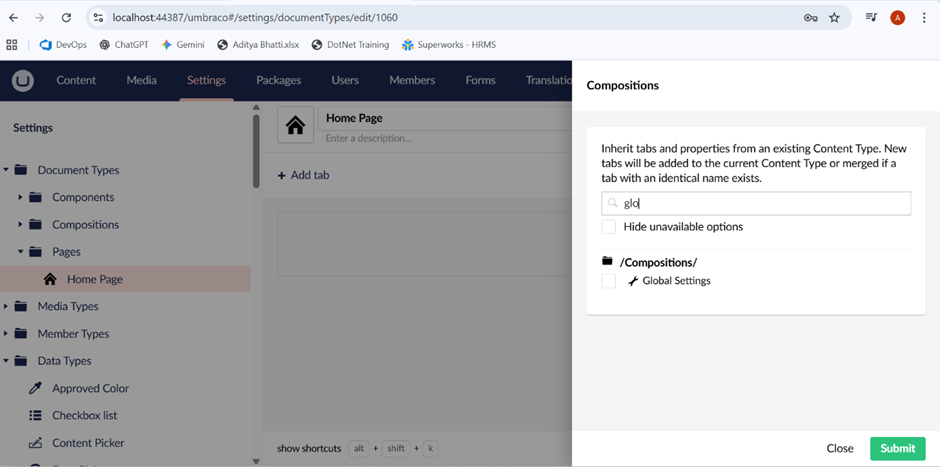Click the Global Settings wrench icon

pyautogui.click(x=632, y=281)
